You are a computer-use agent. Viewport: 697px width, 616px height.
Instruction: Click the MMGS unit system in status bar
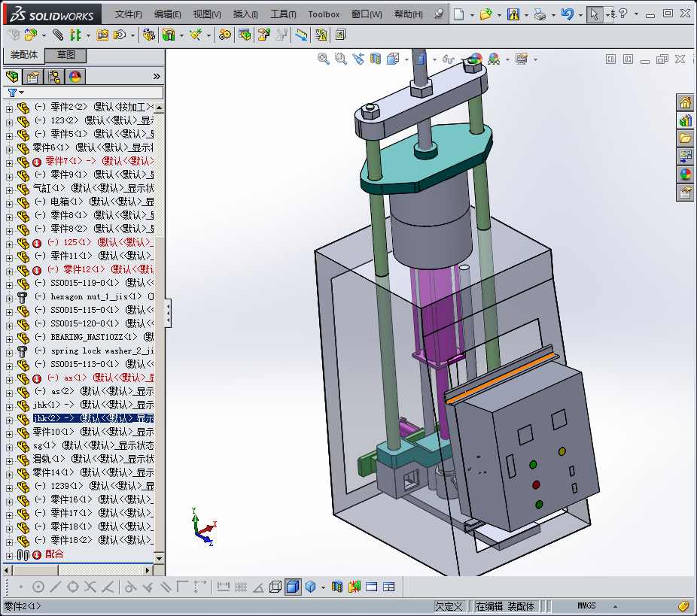pos(586,605)
